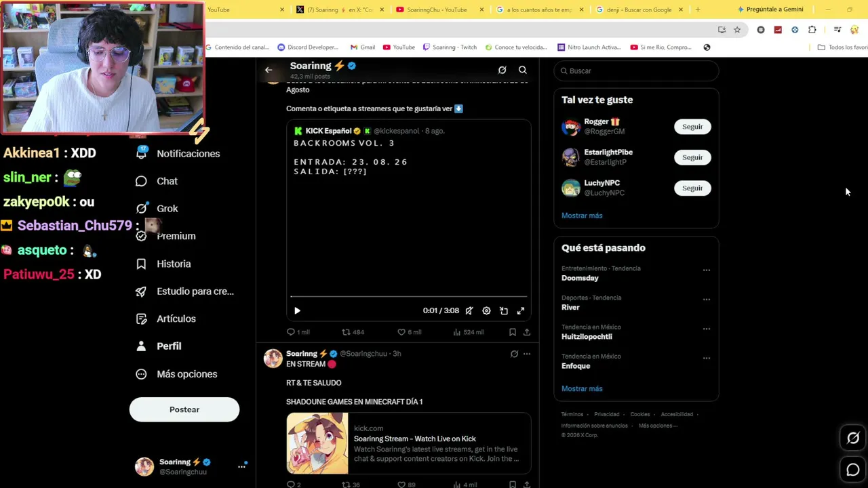868x488 pixels.
Task: Repost the EN STREAM post with 36 reposts
Action: pos(351,485)
